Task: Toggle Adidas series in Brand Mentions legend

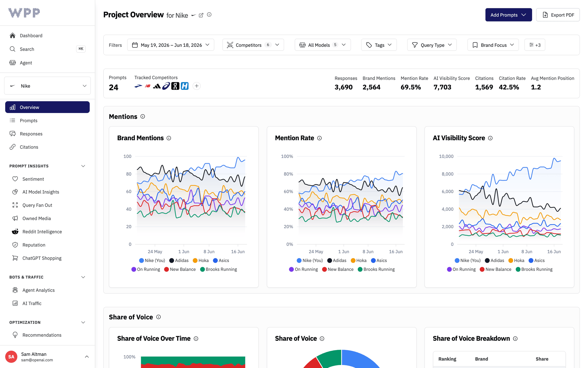Action: (x=179, y=261)
